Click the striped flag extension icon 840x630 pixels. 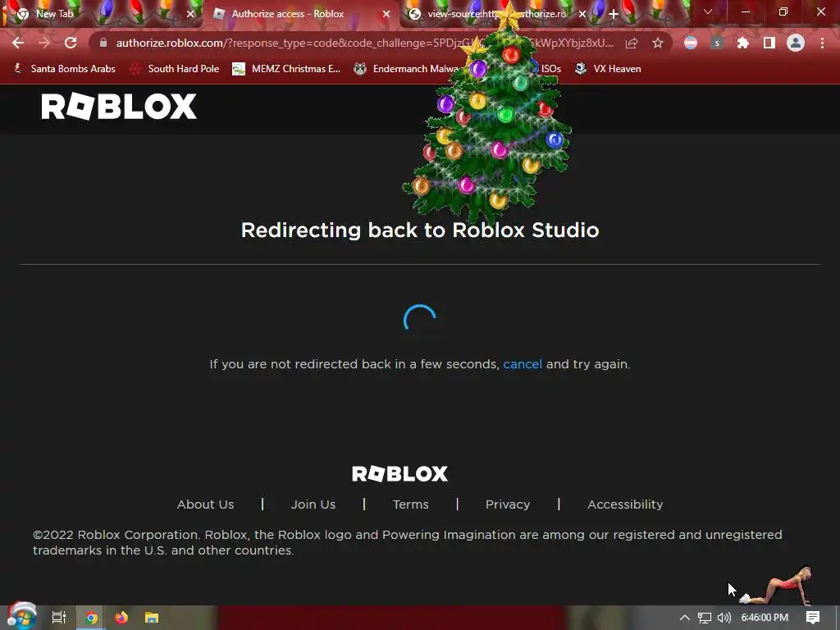(x=691, y=43)
